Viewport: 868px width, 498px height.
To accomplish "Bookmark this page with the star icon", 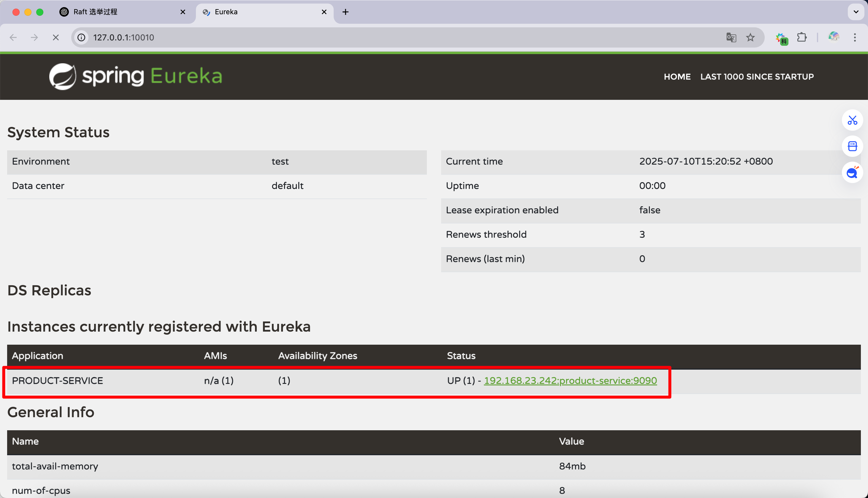I will (750, 37).
